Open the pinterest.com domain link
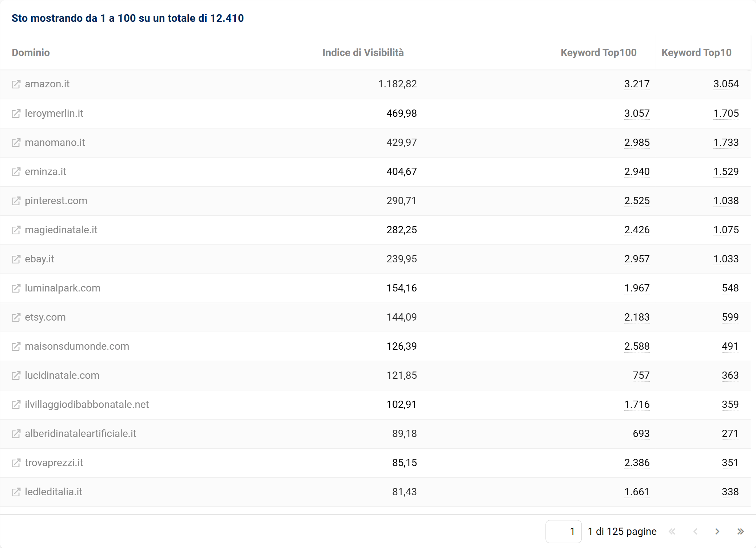This screenshot has height=548, width=756. (x=56, y=201)
